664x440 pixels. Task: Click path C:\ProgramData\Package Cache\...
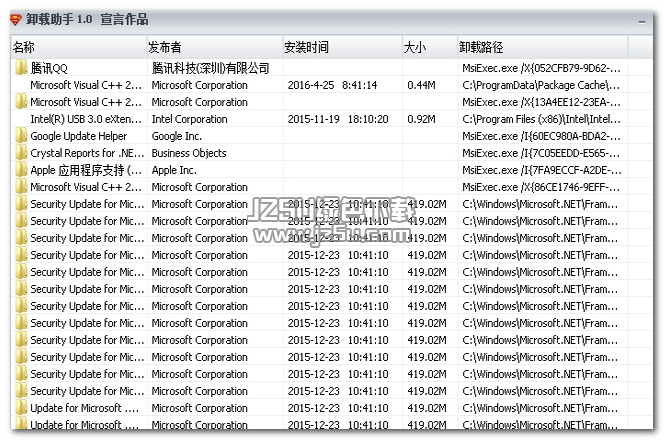point(541,85)
